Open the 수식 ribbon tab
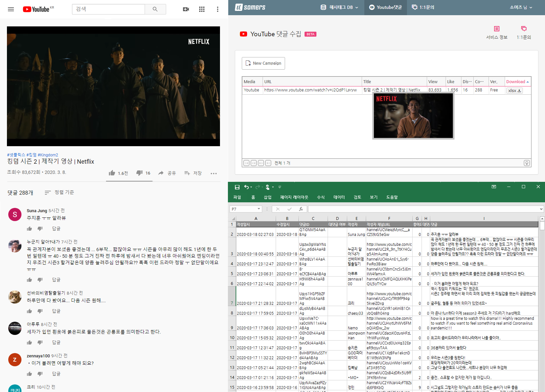This screenshot has width=545, height=392. click(321, 197)
